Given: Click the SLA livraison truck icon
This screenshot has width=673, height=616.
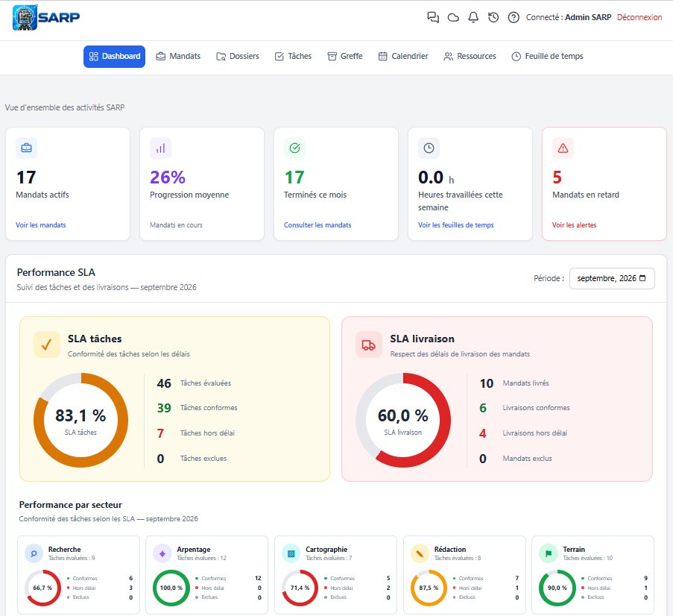Looking at the screenshot, I should [x=369, y=345].
